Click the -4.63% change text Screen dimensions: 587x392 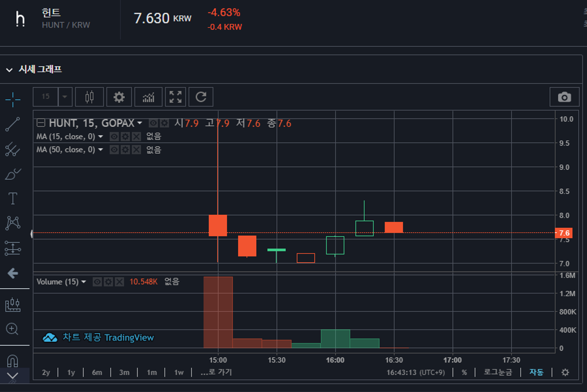[x=224, y=13]
